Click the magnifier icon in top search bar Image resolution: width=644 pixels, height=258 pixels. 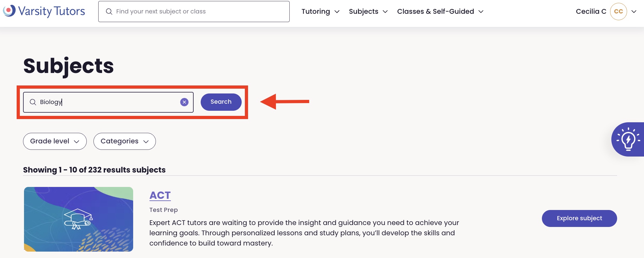[109, 12]
